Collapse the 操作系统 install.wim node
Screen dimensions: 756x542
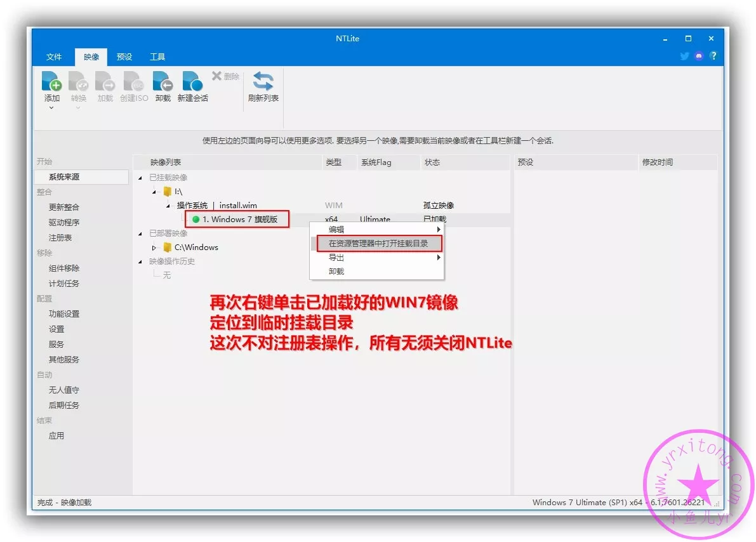[x=168, y=206]
